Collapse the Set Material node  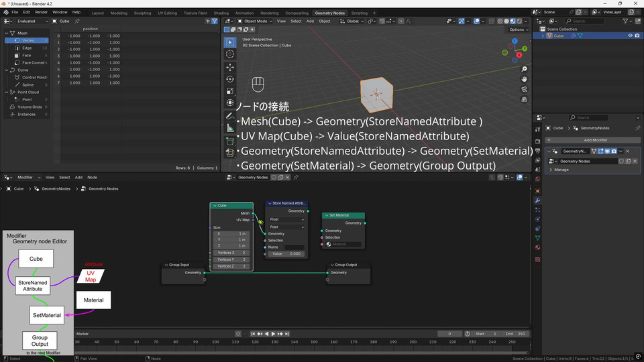(326, 215)
